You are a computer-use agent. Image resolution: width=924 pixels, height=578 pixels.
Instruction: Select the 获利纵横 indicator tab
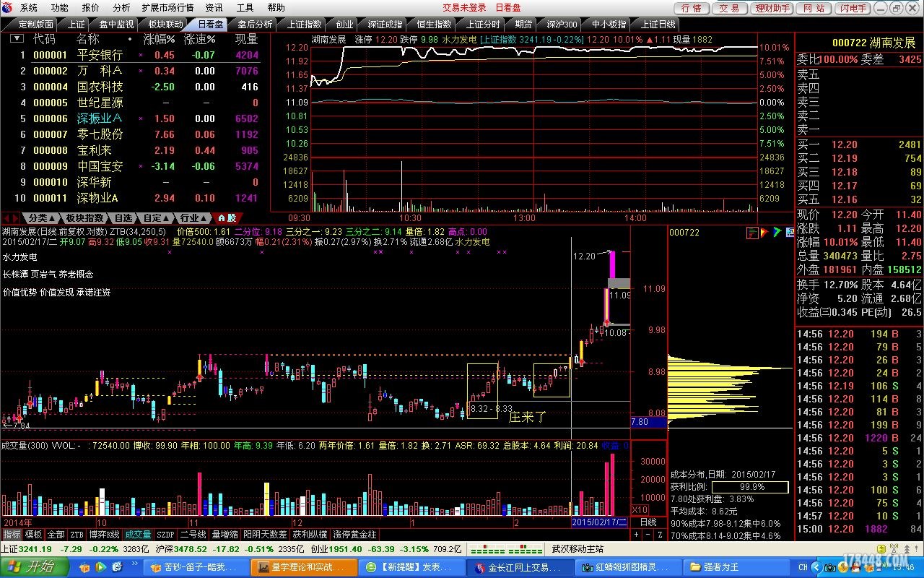pyautogui.click(x=310, y=535)
